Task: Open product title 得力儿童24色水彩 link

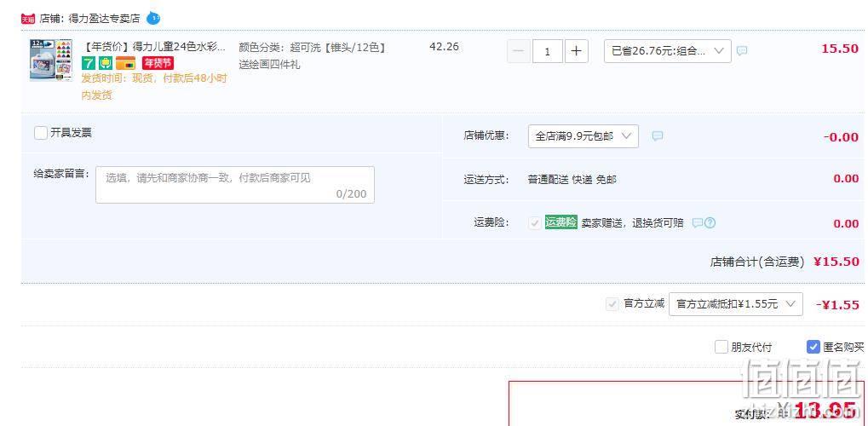Action: [153, 47]
